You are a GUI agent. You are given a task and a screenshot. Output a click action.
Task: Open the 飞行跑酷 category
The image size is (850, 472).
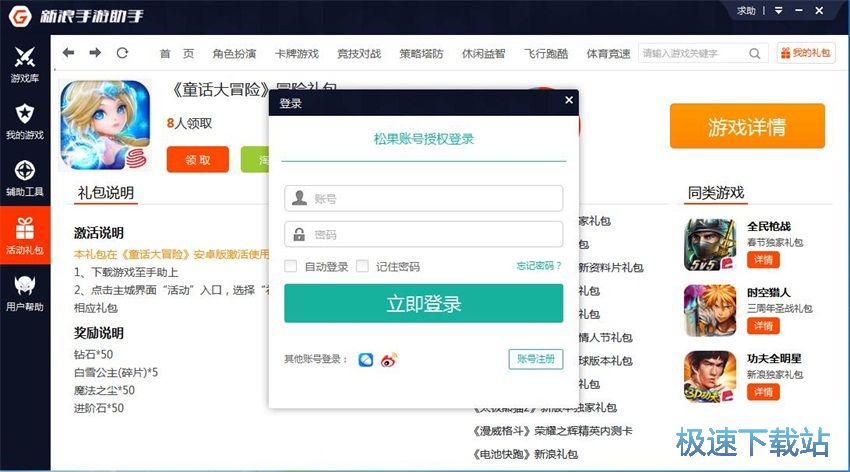(546, 53)
